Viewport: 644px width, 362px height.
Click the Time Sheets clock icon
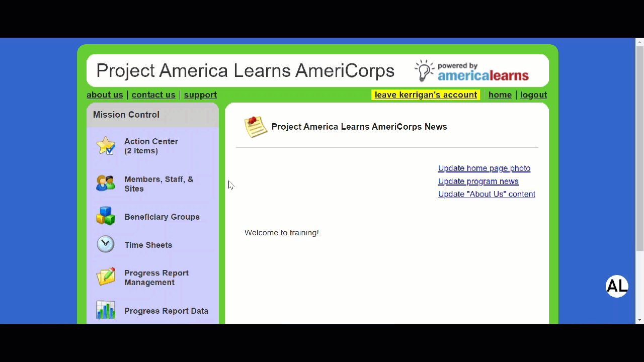(x=106, y=244)
